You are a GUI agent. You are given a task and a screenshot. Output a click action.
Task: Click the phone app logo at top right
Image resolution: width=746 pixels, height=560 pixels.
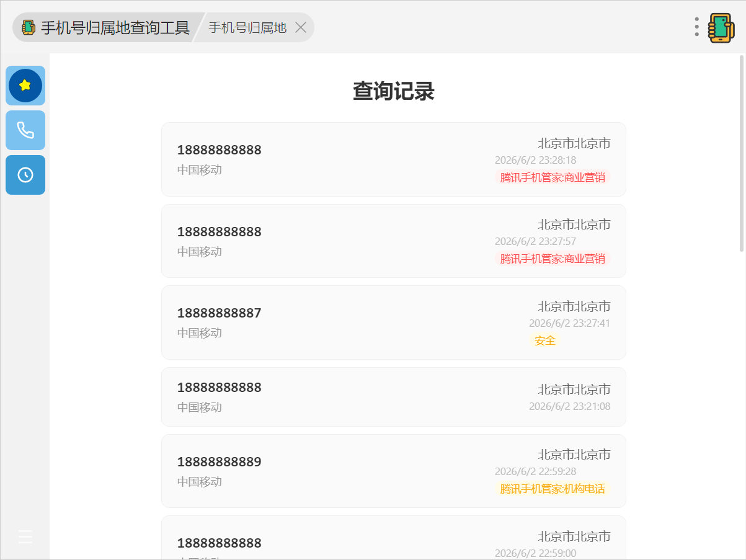721,28
